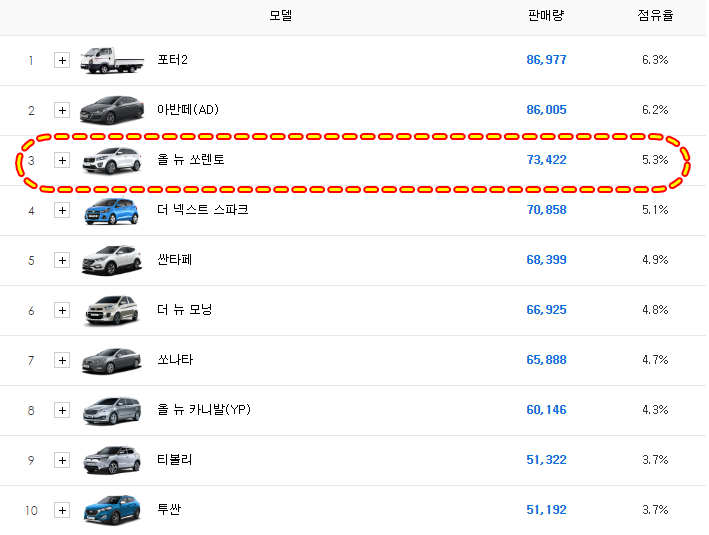Click the 모델 column header

coord(280,15)
